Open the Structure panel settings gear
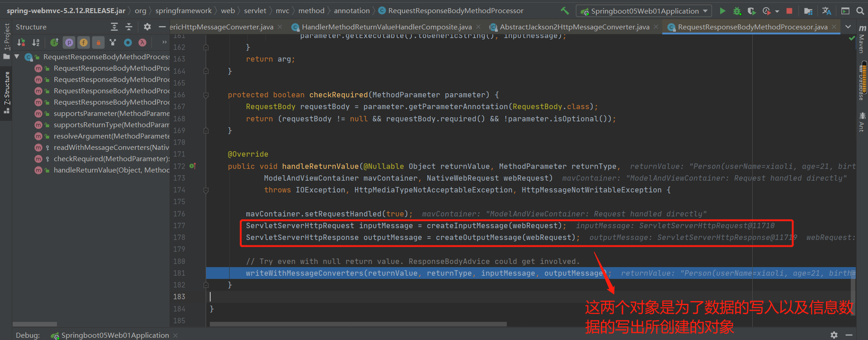This screenshot has height=340, width=868. (147, 27)
